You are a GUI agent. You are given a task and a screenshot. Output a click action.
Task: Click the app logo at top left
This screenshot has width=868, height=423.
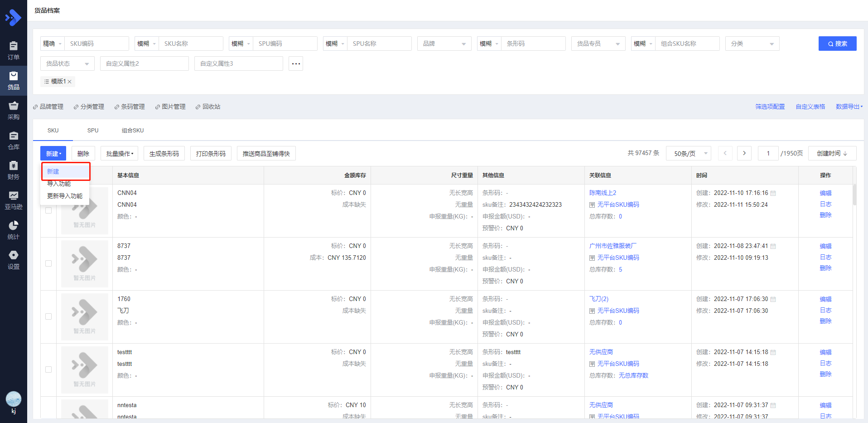[13, 18]
